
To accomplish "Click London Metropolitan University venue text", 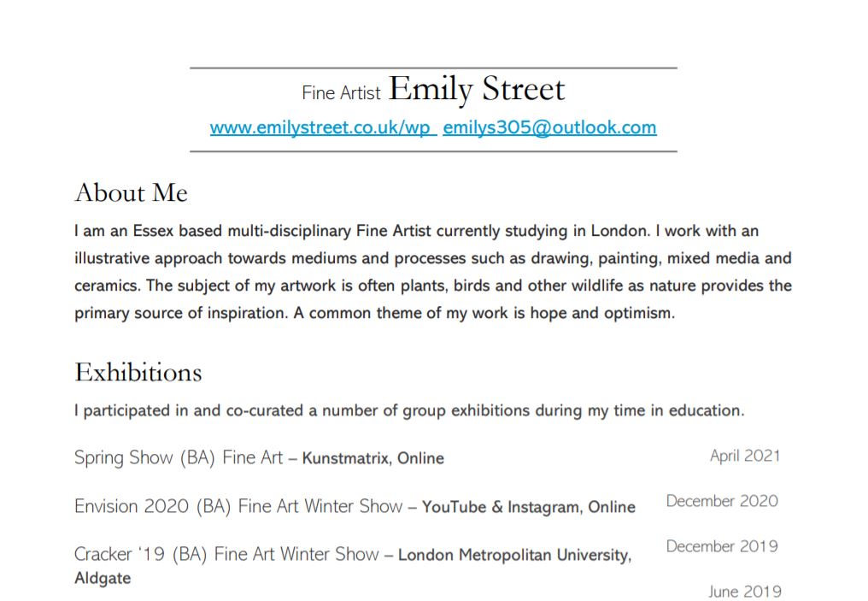I will click(515, 555).
